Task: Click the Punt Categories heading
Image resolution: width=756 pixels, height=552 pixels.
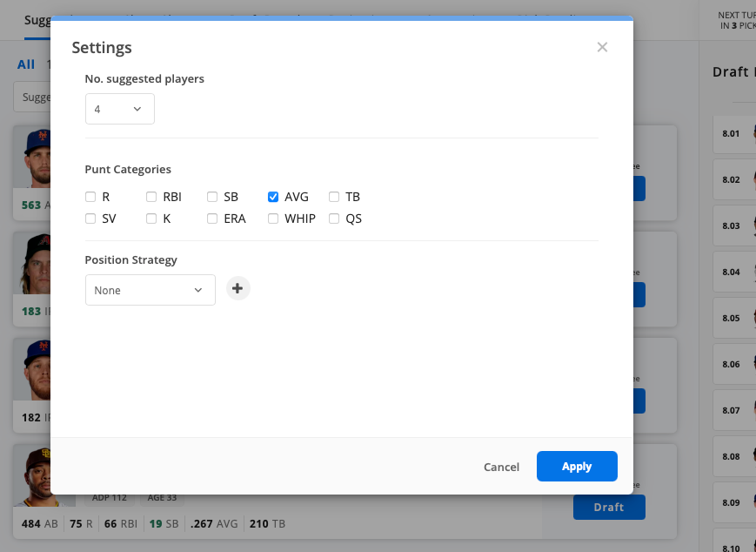Action: point(128,170)
